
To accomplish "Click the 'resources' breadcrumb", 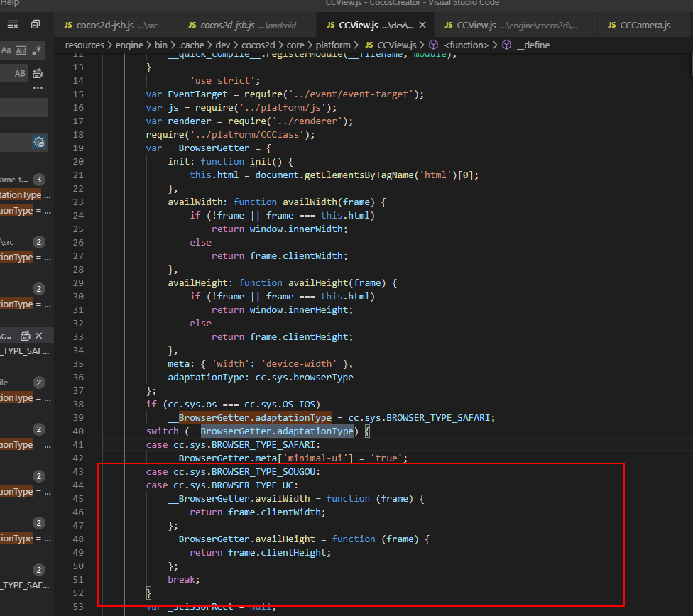I will [84, 45].
